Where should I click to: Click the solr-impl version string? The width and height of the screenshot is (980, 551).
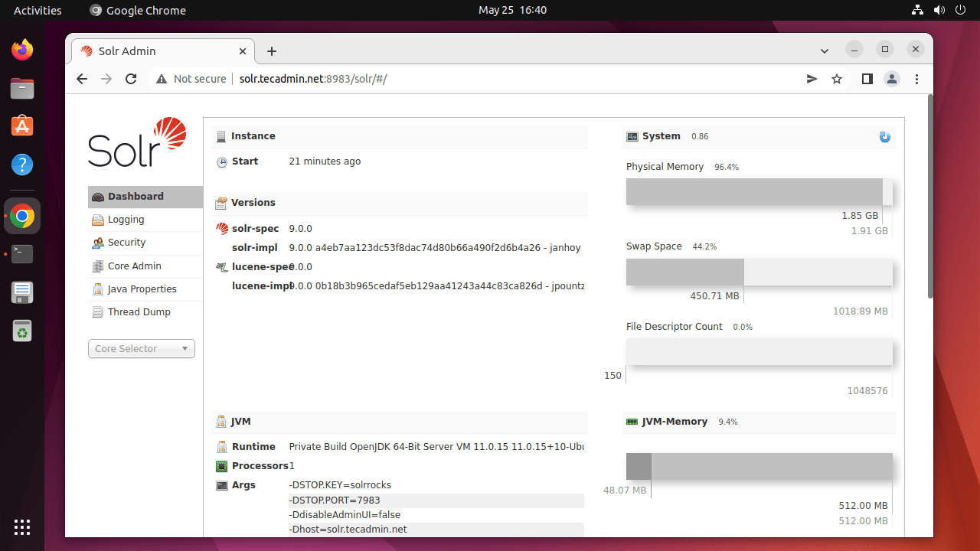pos(435,248)
